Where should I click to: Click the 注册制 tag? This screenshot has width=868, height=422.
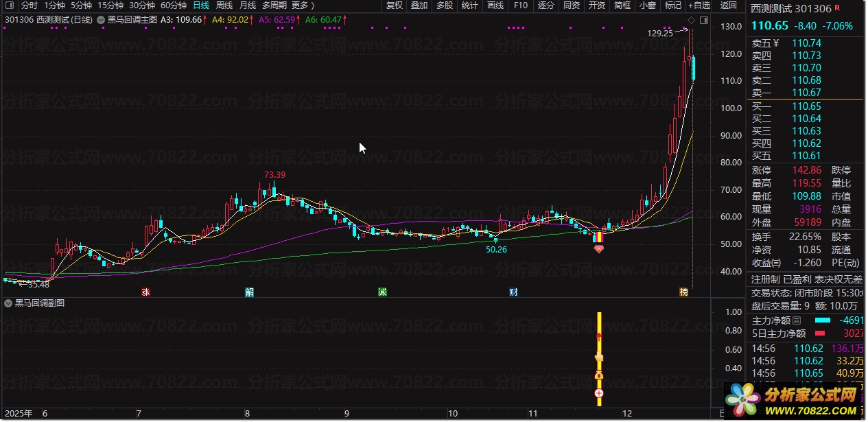pos(765,280)
